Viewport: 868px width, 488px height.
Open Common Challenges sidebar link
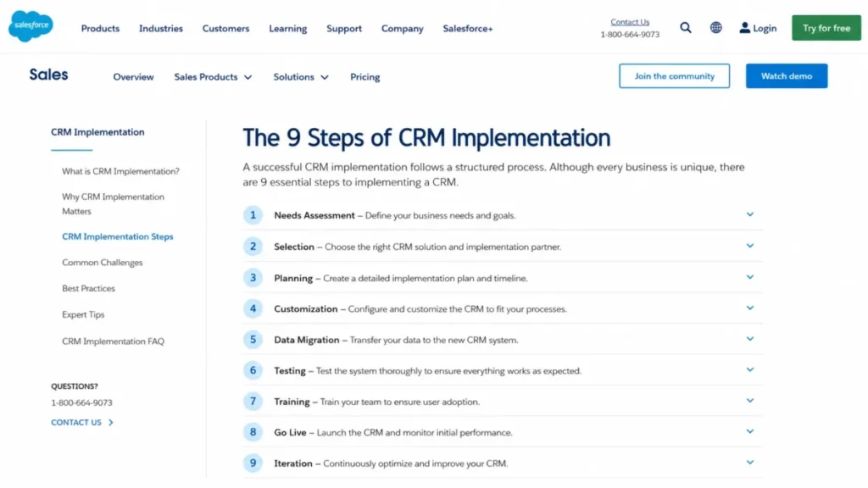tap(103, 263)
